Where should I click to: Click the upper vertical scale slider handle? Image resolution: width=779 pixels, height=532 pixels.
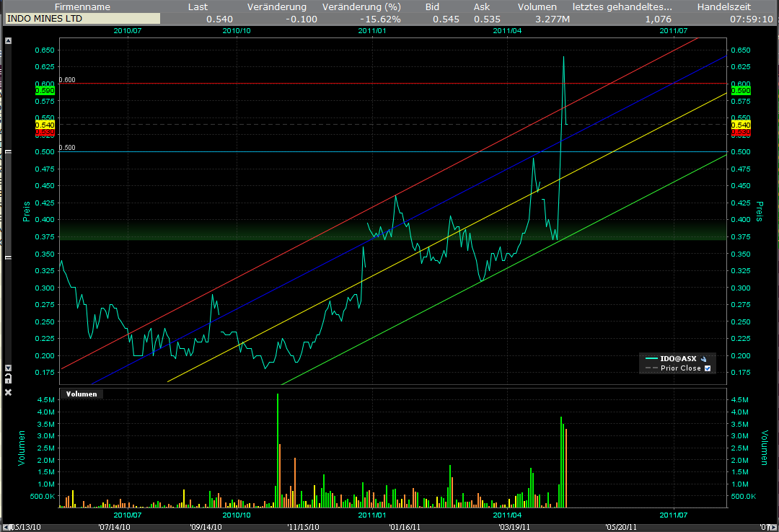[8, 152]
